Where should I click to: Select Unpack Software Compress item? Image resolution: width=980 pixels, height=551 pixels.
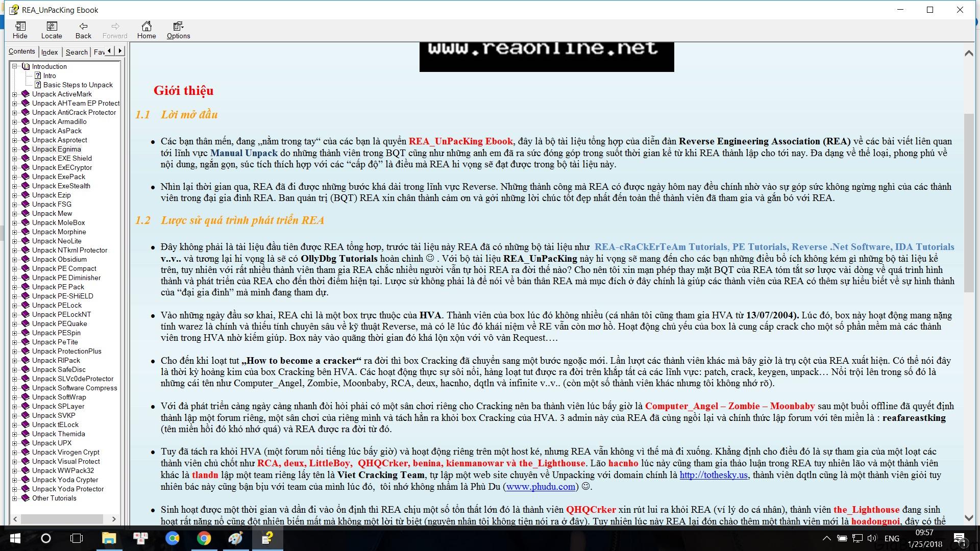click(x=75, y=388)
